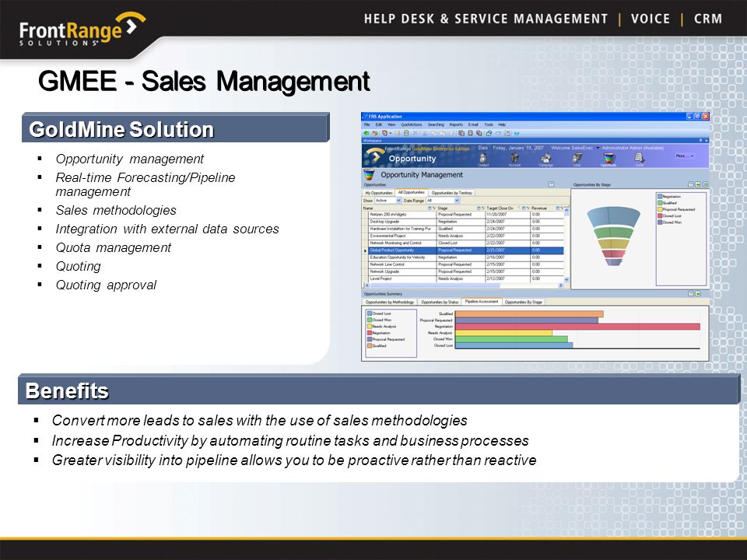Click the red Negotiation bar in pipeline chart
747x560 pixels.
(578, 327)
